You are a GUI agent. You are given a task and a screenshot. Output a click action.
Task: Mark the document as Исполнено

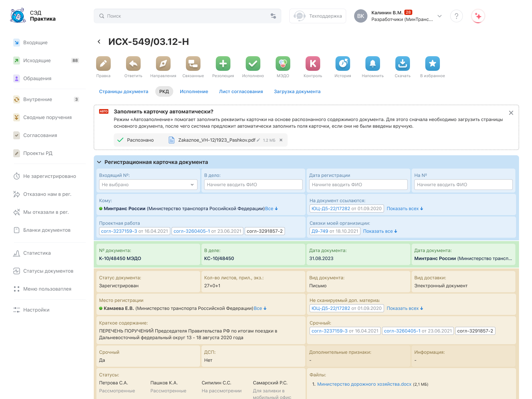[253, 64]
